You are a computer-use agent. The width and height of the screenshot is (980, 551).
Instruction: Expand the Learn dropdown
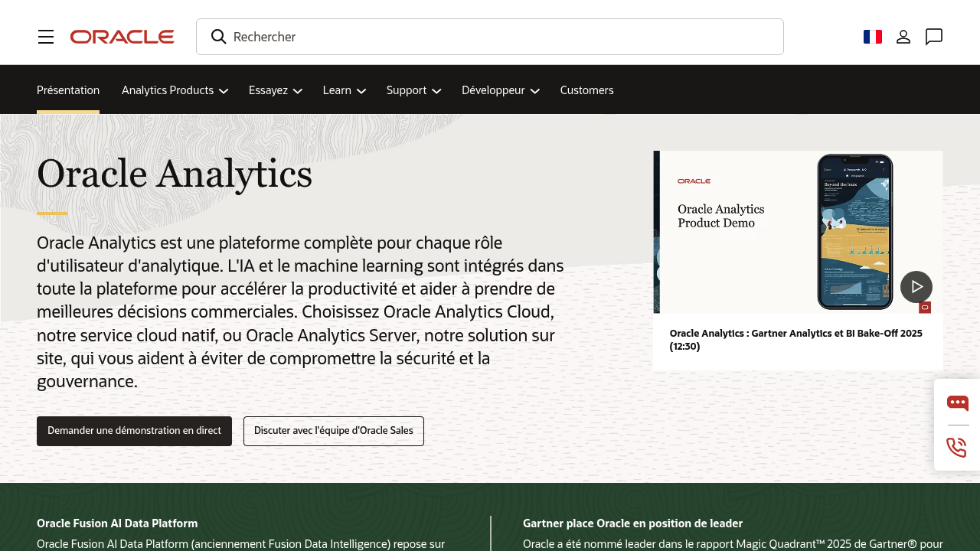tap(345, 90)
